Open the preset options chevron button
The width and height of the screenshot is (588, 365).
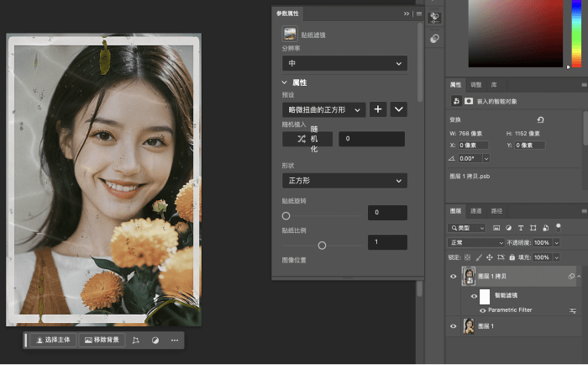399,109
